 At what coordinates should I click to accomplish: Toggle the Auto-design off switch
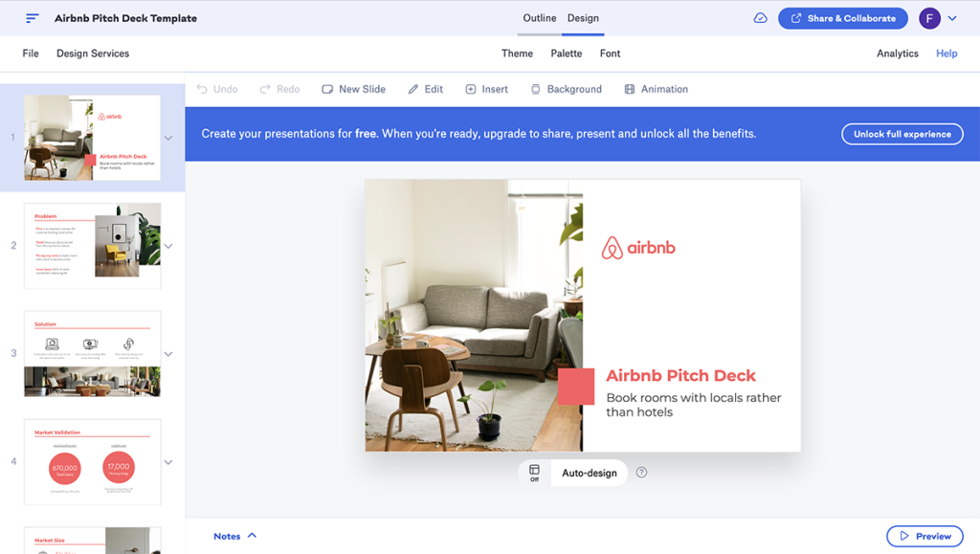pyautogui.click(x=534, y=473)
